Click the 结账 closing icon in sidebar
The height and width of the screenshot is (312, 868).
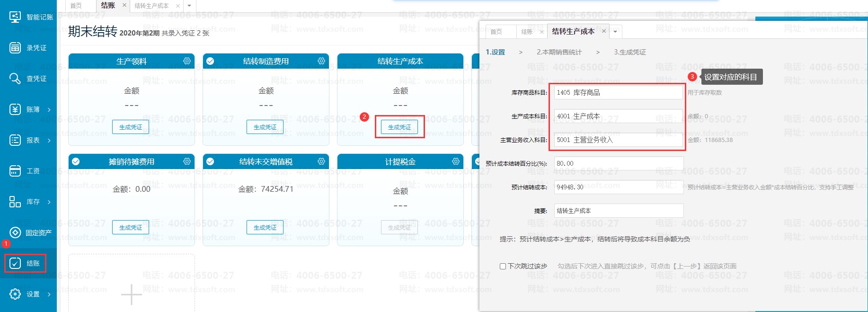(x=15, y=263)
